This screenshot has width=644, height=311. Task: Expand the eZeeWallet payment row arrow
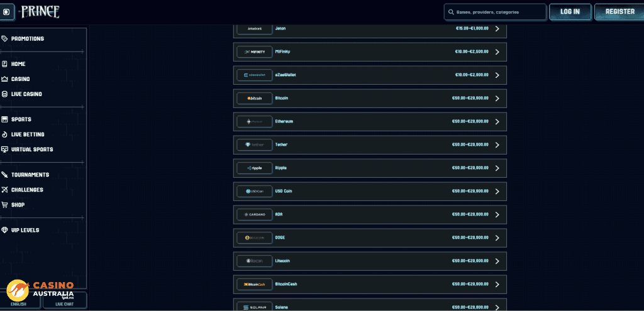(497, 75)
